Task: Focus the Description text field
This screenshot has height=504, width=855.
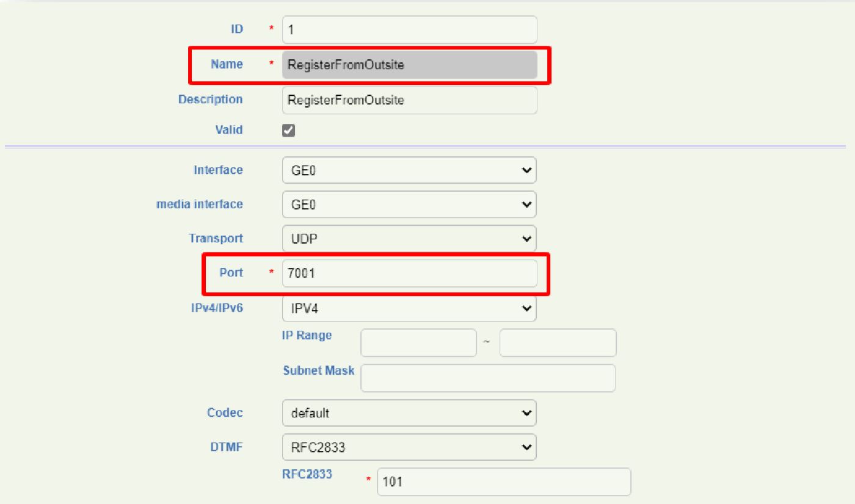Action: point(409,100)
